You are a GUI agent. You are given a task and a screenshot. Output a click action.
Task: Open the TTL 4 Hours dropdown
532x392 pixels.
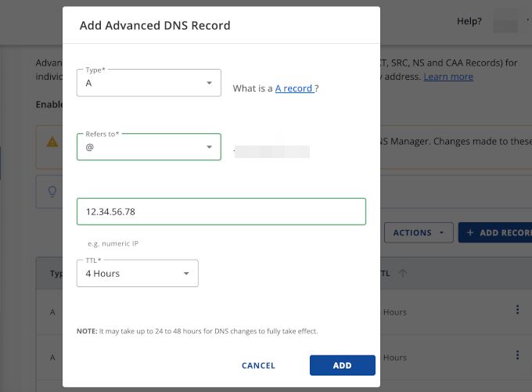tap(137, 274)
